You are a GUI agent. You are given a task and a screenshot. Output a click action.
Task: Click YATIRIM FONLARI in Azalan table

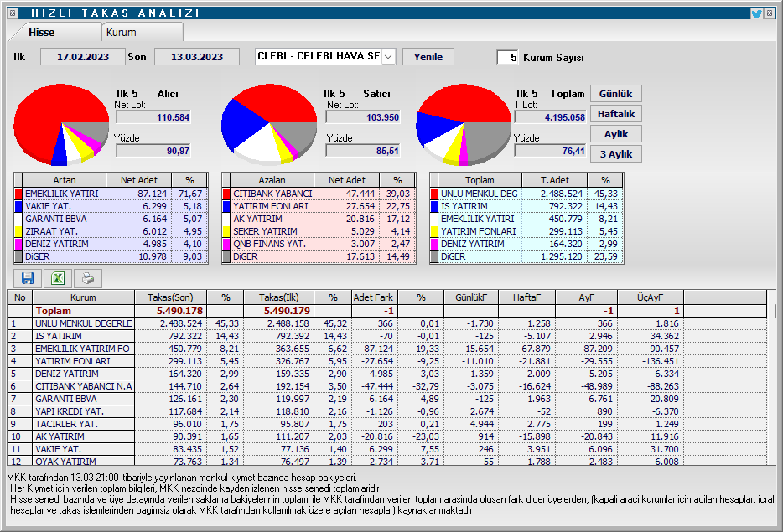pos(271,206)
